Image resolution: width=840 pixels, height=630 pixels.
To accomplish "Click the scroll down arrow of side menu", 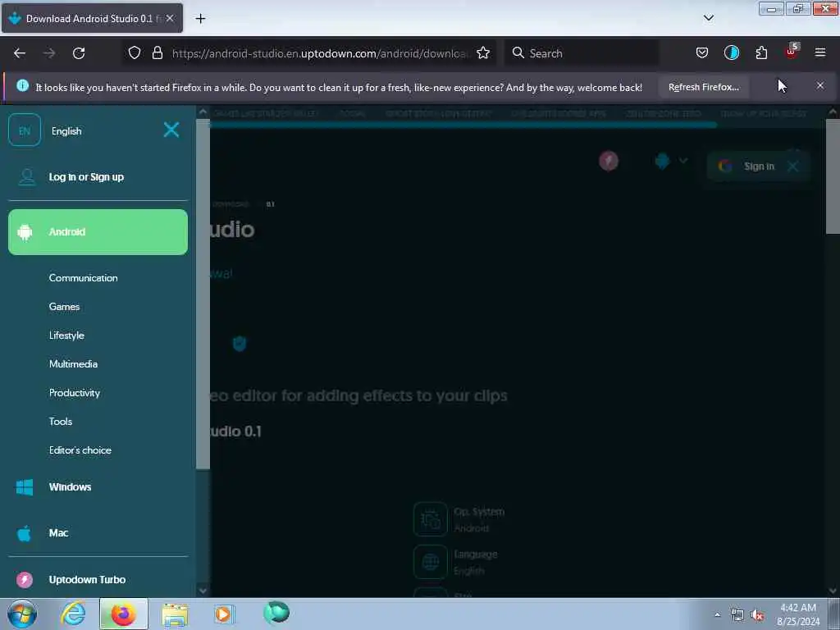I will click(x=203, y=591).
